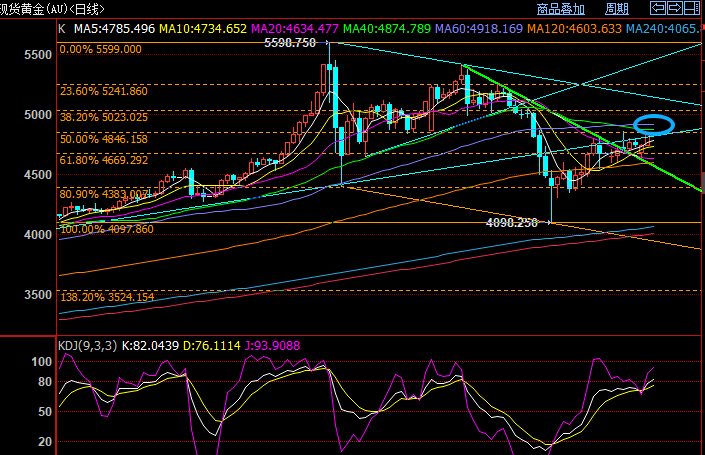Viewport: 705px width, 455px height.
Task: Click the 5598.750 high price marker
Action: 290,43
